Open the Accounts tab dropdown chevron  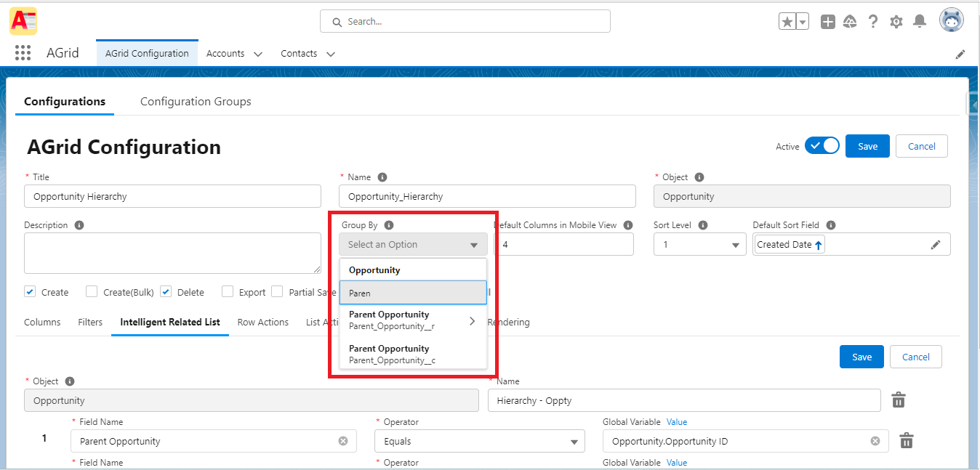click(257, 54)
